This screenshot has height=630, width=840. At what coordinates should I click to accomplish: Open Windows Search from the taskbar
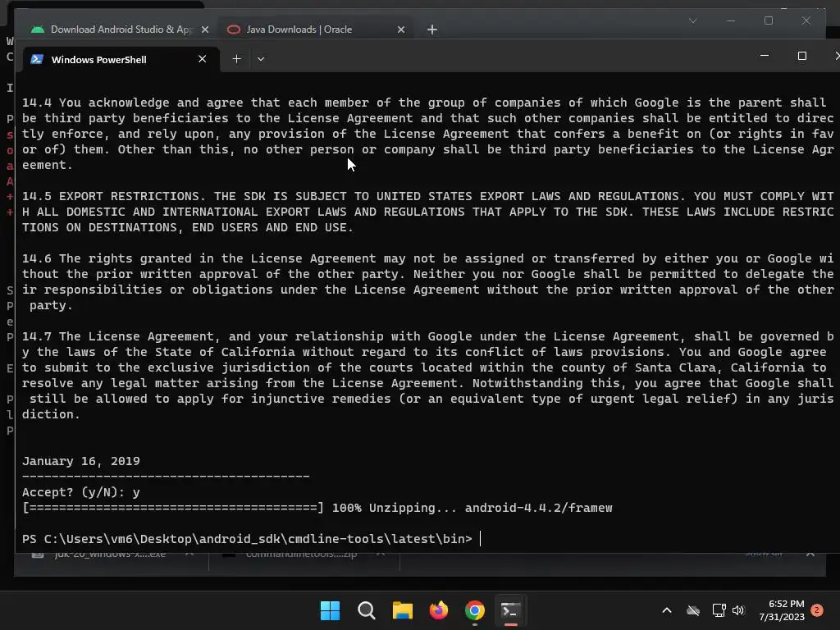tap(367, 610)
